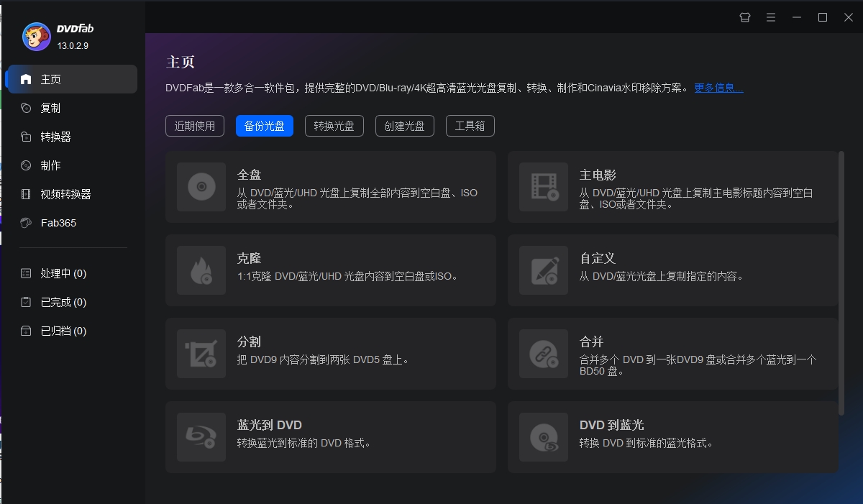Screen dimensions: 863x504
Task: Click the Main Movie (主电影) film icon
Action: tap(544, 187)
